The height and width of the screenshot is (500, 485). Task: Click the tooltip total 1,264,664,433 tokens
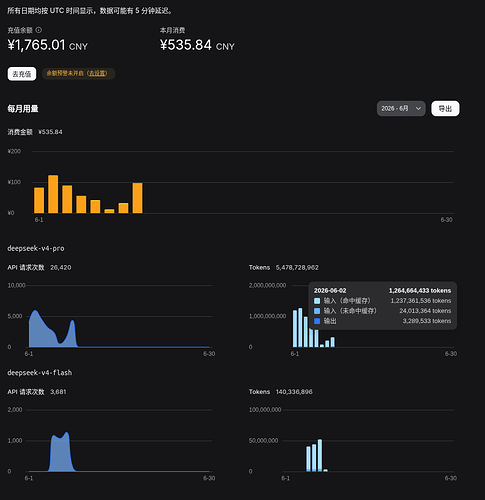(x=420, y=291)
